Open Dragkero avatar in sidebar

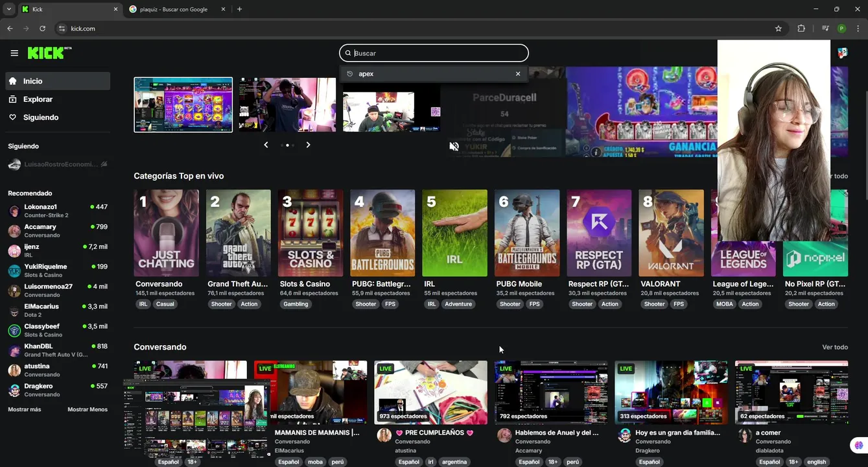[x=14, y=390]
